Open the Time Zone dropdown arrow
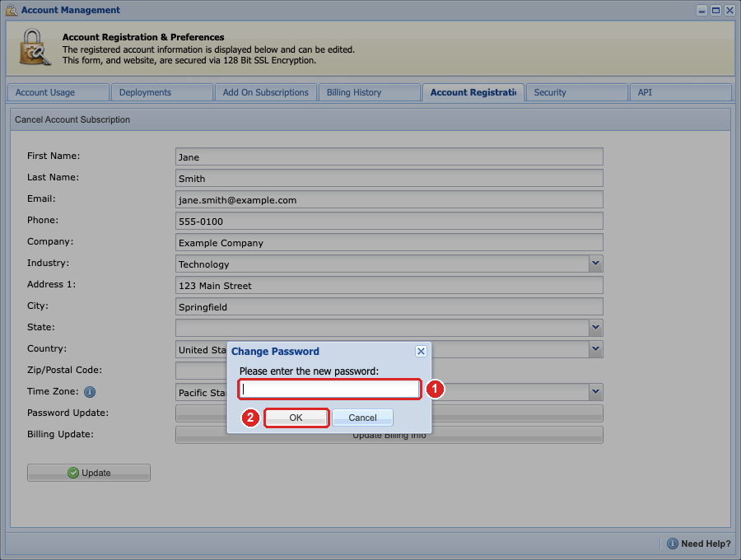 click(x=595, y=392)
